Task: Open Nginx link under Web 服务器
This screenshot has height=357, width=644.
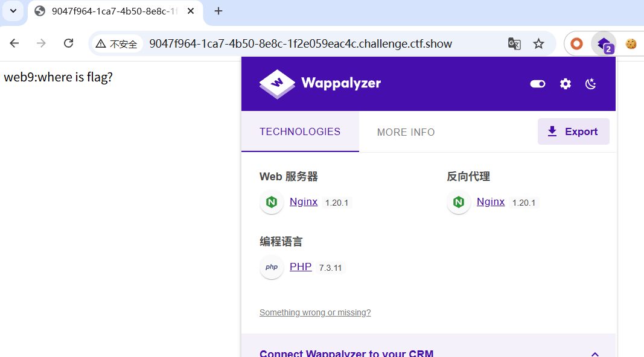Action: coord(304,202)
